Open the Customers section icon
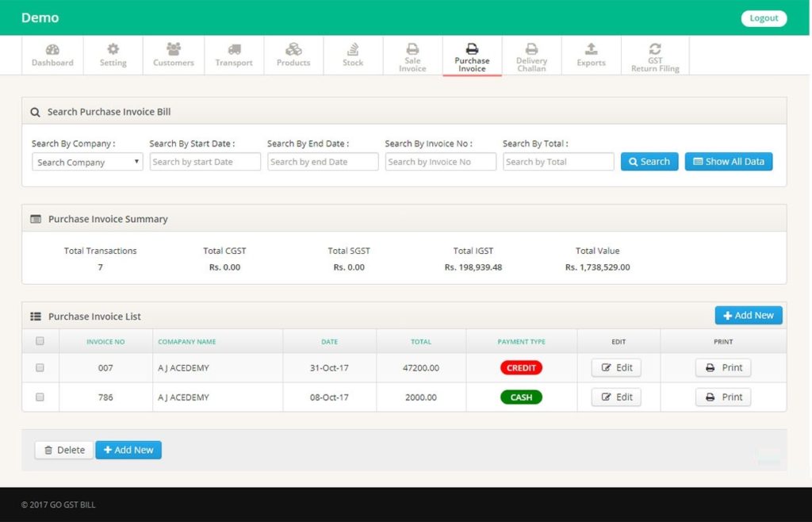The width and height of the screenshot is (812, 522). pos(173,49)
